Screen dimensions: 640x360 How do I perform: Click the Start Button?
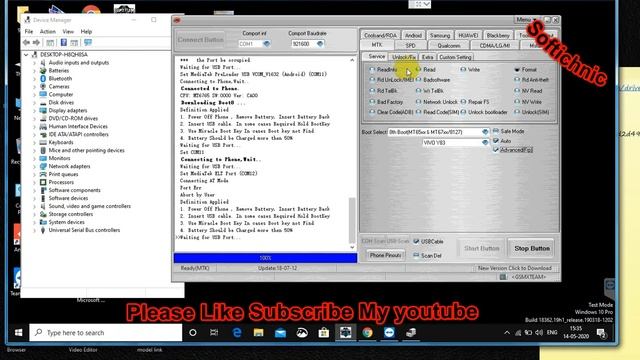click(x=481, y=248)
